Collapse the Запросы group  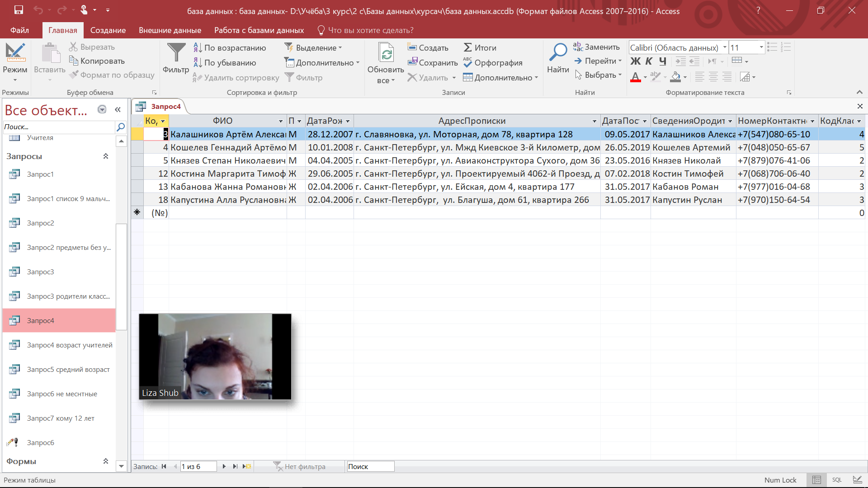(106, 156)
